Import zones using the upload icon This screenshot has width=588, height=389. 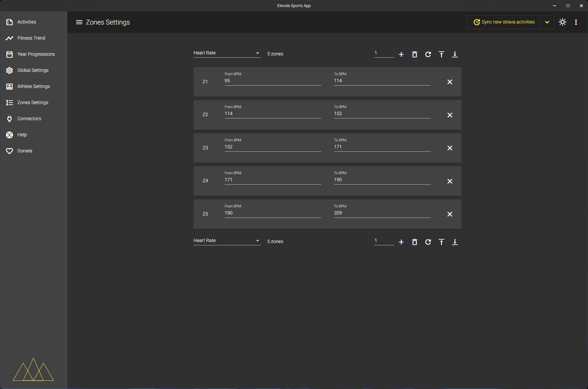(x=441, y=54)
